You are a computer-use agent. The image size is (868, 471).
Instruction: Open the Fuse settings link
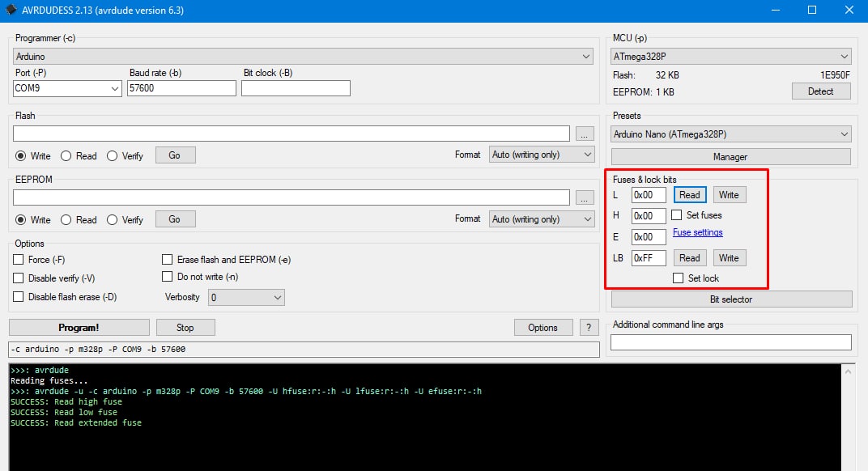point(697,232)
